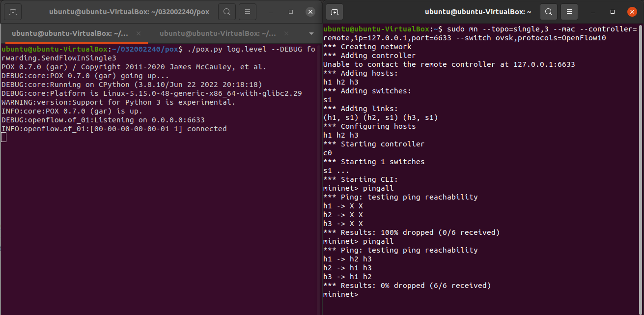Open hamburger menu of pox terminal window
Image resolution: width=644 pixels, height=315 pixels.
pyautogui.click(x=249, y=11)
